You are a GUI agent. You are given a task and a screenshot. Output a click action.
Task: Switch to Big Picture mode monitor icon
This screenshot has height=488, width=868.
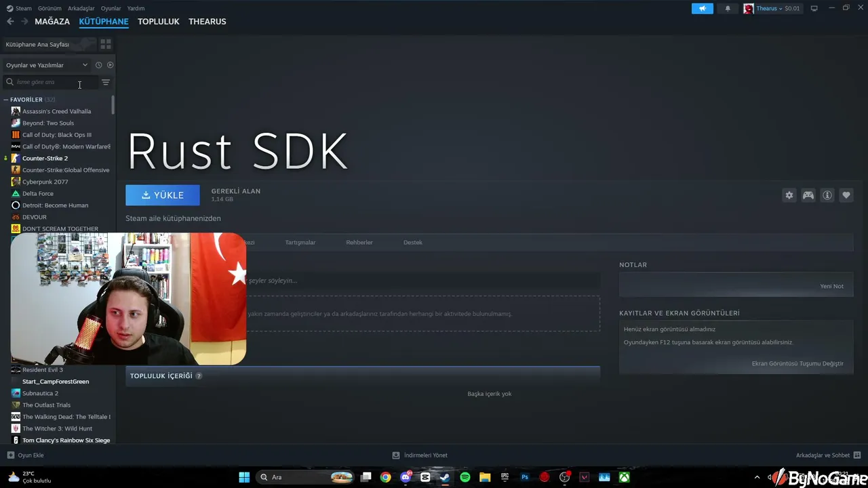coord(814,8)
